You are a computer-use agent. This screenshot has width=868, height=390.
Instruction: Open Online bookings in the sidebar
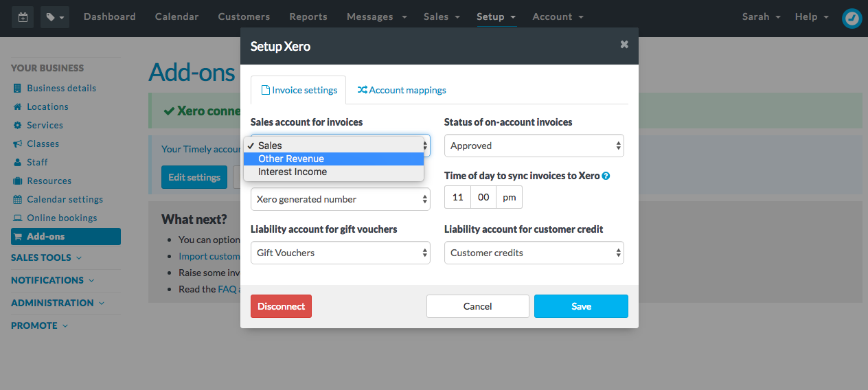62,218
